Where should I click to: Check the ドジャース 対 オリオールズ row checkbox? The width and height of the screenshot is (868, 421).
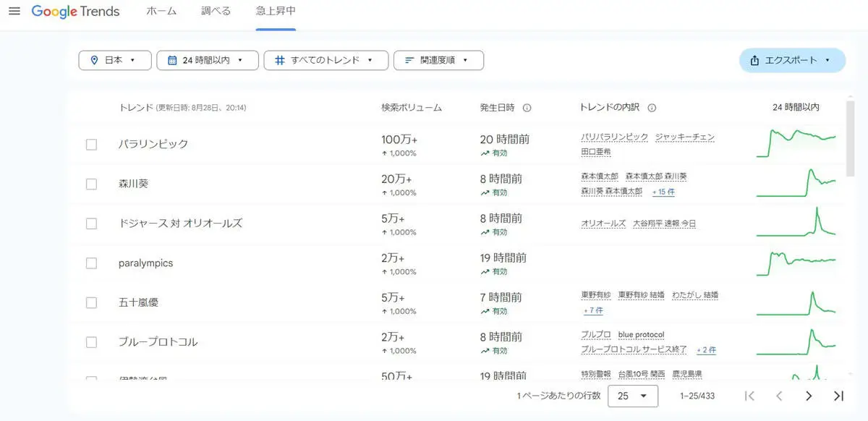(91, 224)
